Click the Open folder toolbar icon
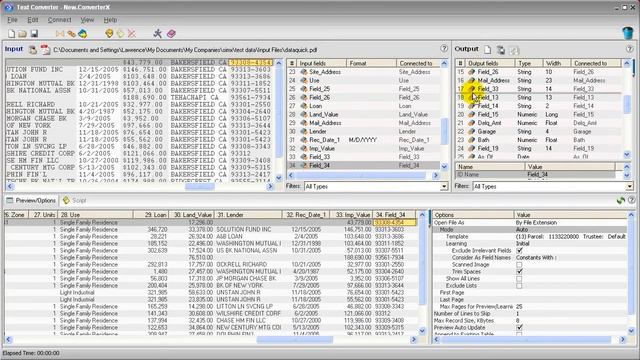Screen dimensions: 640x360 22,34
